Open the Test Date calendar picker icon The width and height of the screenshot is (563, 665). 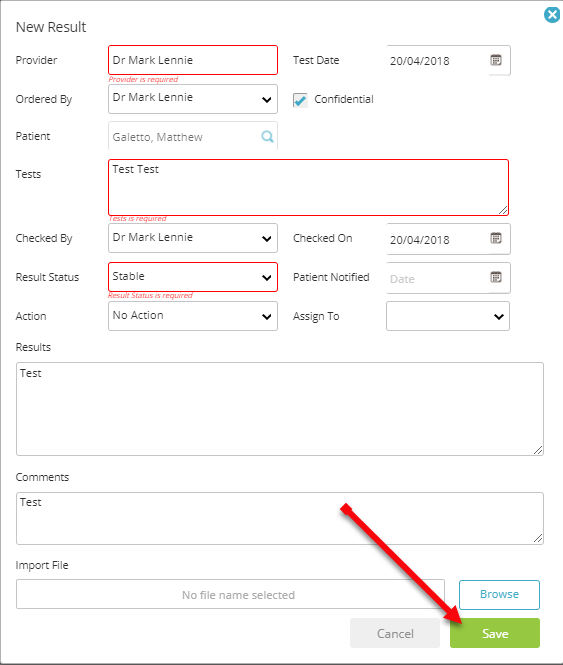tap(496, 60)
